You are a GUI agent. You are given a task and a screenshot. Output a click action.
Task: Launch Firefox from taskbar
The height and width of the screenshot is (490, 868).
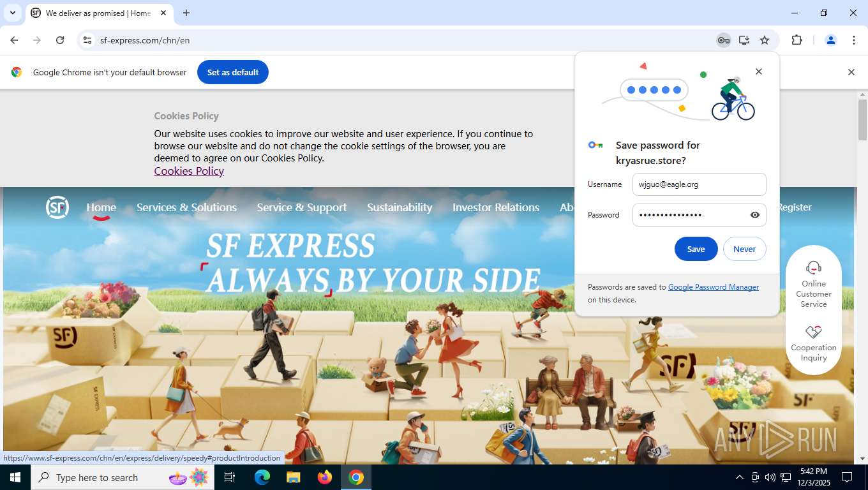(x=325, y=477)
